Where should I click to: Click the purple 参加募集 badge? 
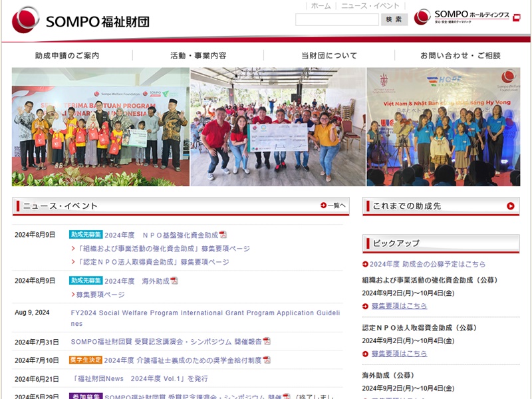(x=86, y=396)
